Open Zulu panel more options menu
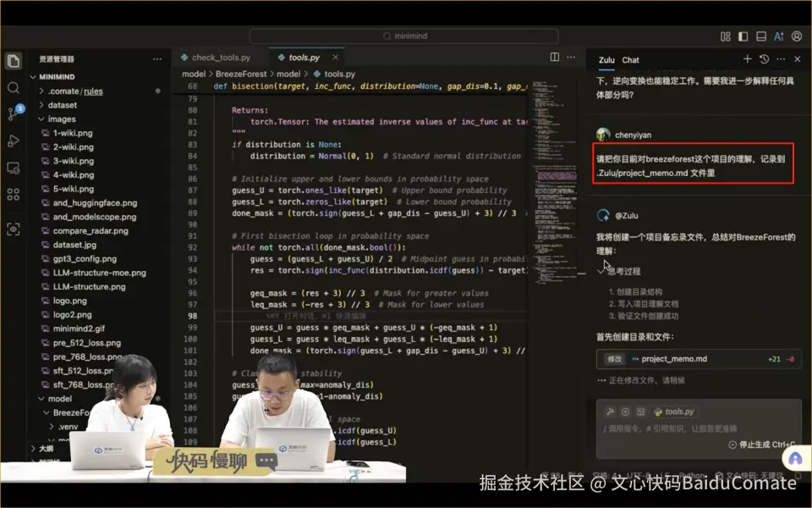This screenshot has width=812, height=508. (781, 59)
